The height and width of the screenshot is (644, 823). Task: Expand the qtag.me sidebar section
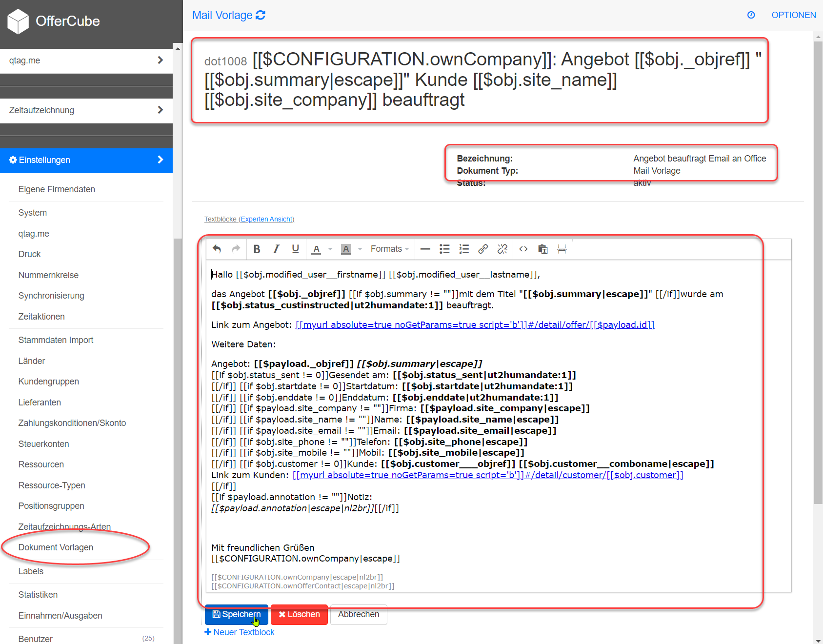[86, 60]
